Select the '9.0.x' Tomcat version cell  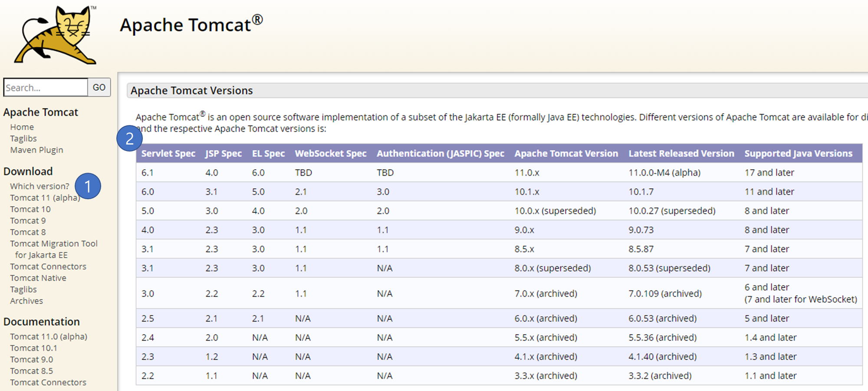pos(524,230)
